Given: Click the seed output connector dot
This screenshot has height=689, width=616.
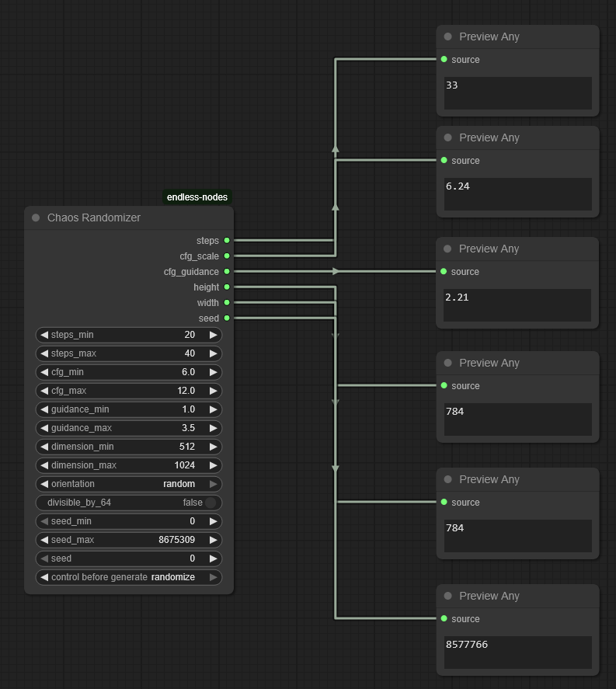Looking at the screenshot, I should click(x=227, y=318).
